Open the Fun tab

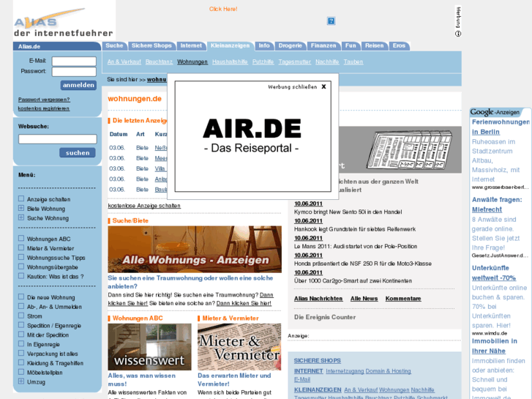(x=351, y=46)
